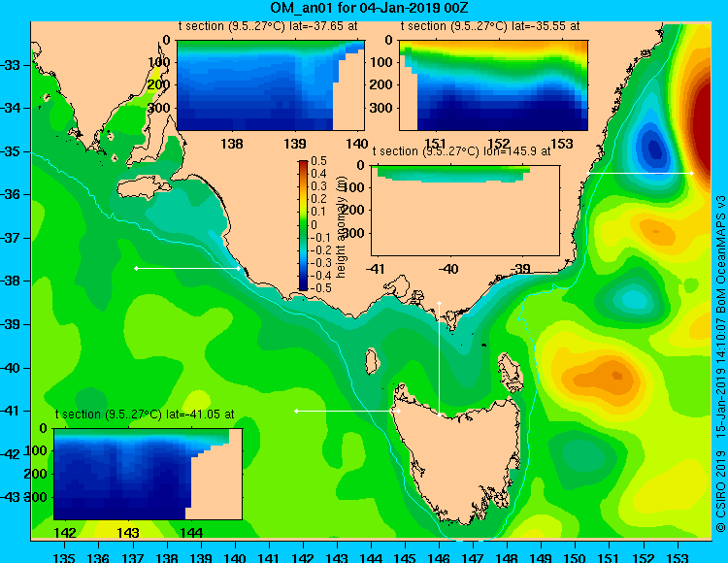Click the height anomaly color bar
This screenshot has height=563, width=728.
tap(303, 225)
